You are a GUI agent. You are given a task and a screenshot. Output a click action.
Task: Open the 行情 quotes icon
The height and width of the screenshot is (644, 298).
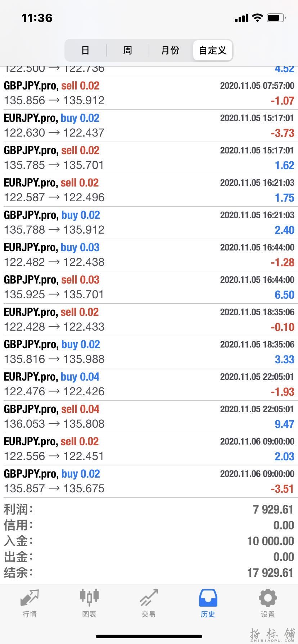click(30, 602)
